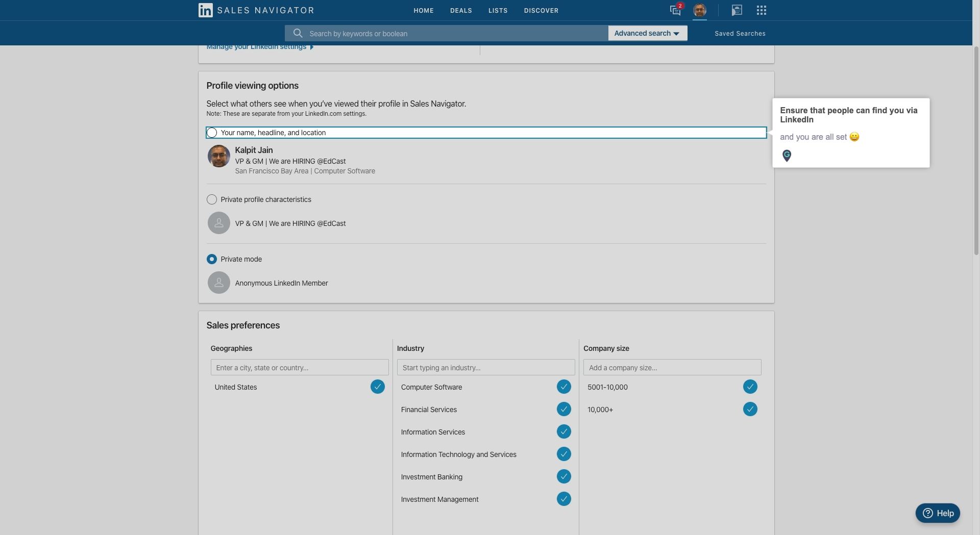Viewport: 980px width, 535px height.
Task: Click the LinkedIn logo icon
Action: 205,10
